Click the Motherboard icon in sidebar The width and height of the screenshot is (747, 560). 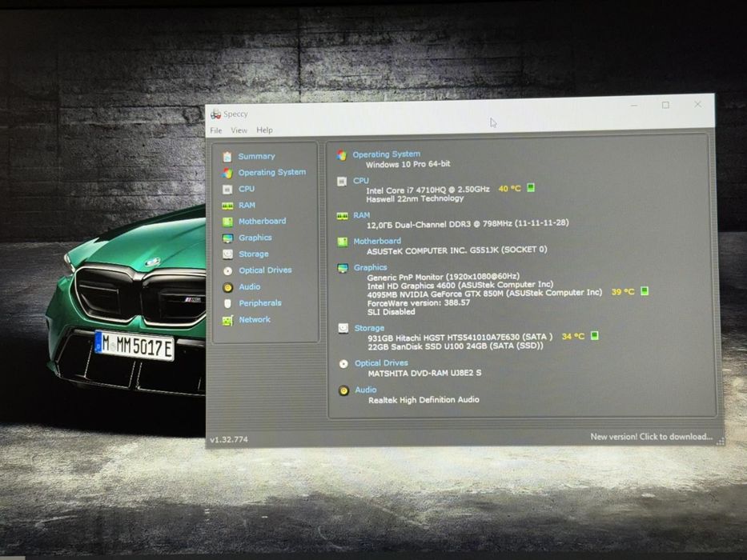pos(227,222)
